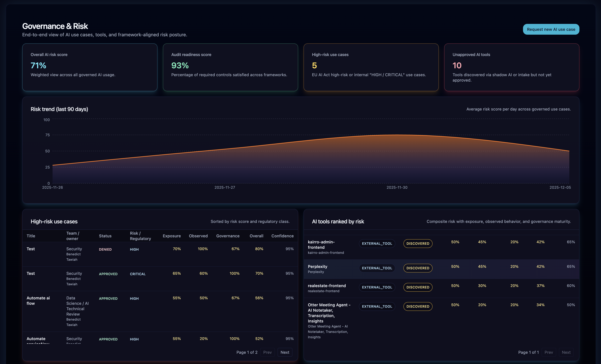Click the DENIED status on the Test use case
The height and width of the screenshot is (364, 601).
(x=105, y=249)
